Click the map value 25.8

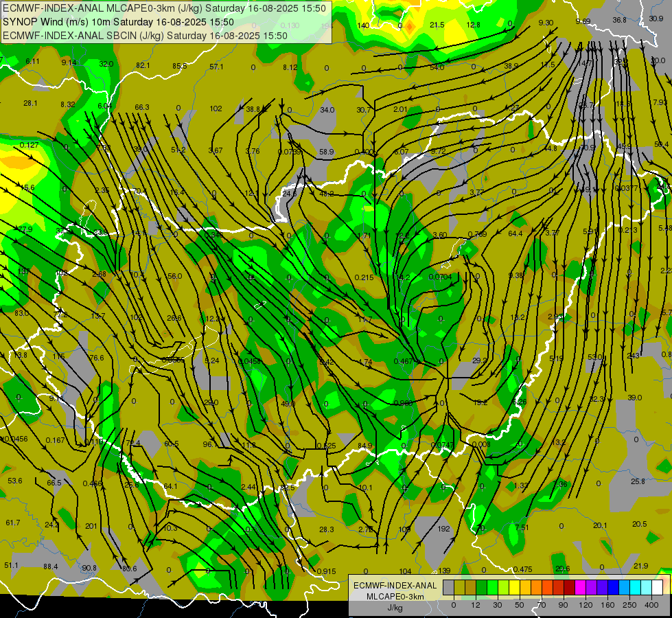click(638, 481)
